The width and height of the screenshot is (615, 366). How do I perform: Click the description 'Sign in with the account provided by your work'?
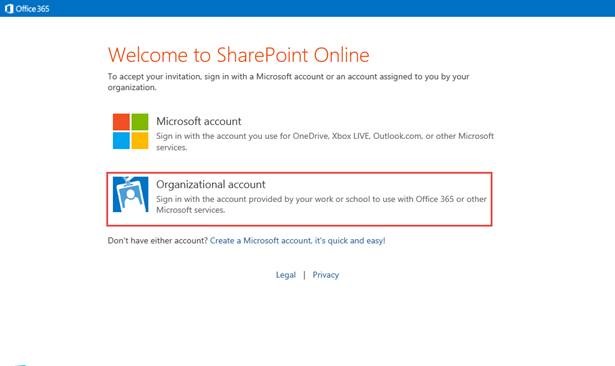[x=321, y=204]
